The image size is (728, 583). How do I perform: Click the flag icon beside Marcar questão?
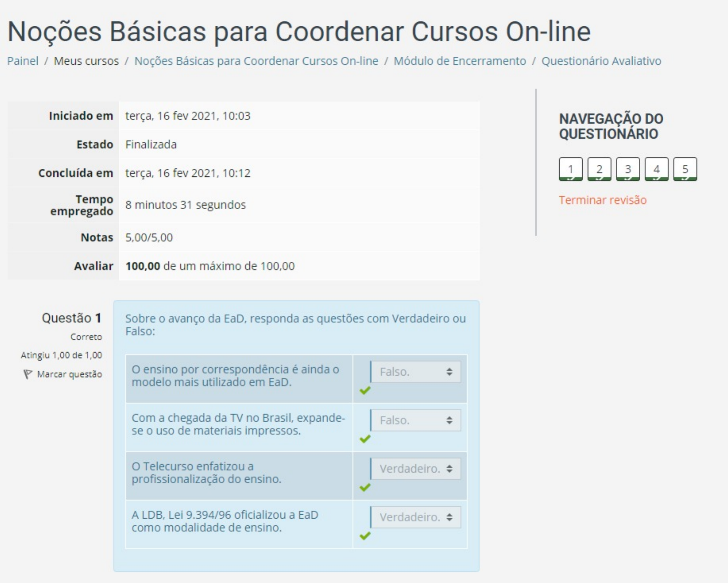[27, 374]
